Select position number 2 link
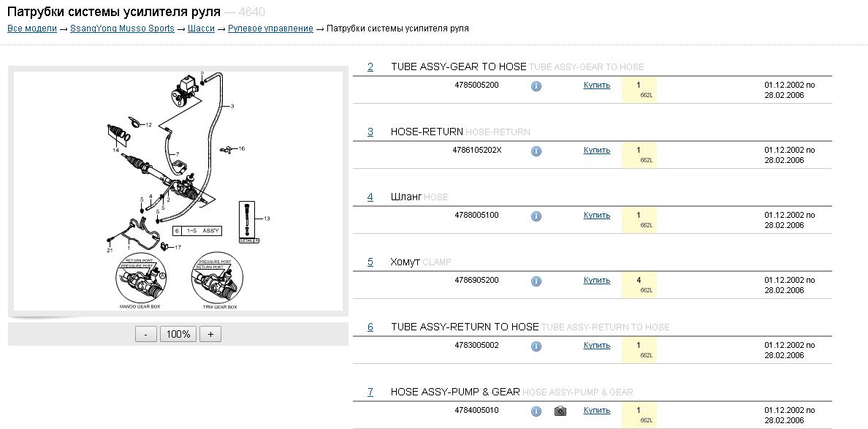Viewport: 868px width, 429px height. [x=370, y=67]
